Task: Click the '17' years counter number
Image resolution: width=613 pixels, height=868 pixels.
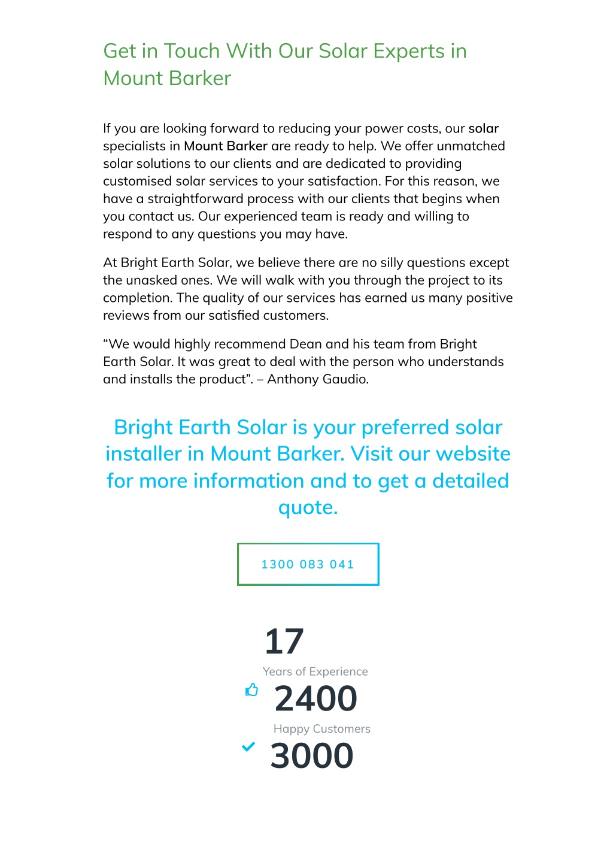Action: pyautogui.click(x=284, y=641)
